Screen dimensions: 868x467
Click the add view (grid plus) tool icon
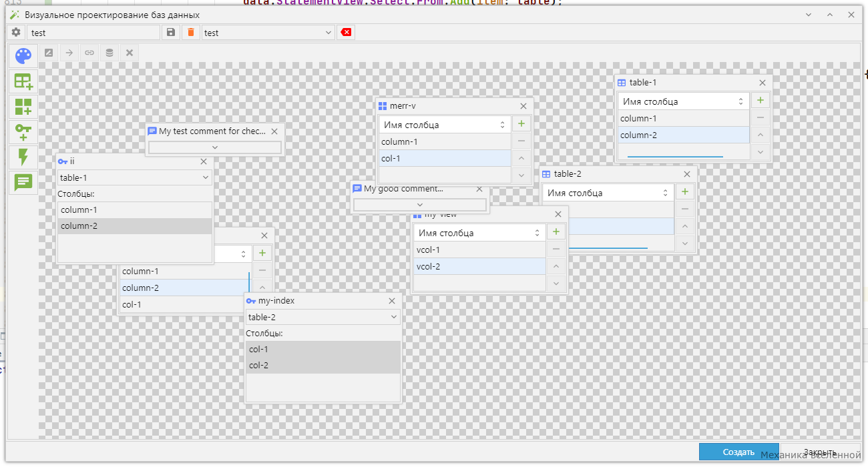23,107
